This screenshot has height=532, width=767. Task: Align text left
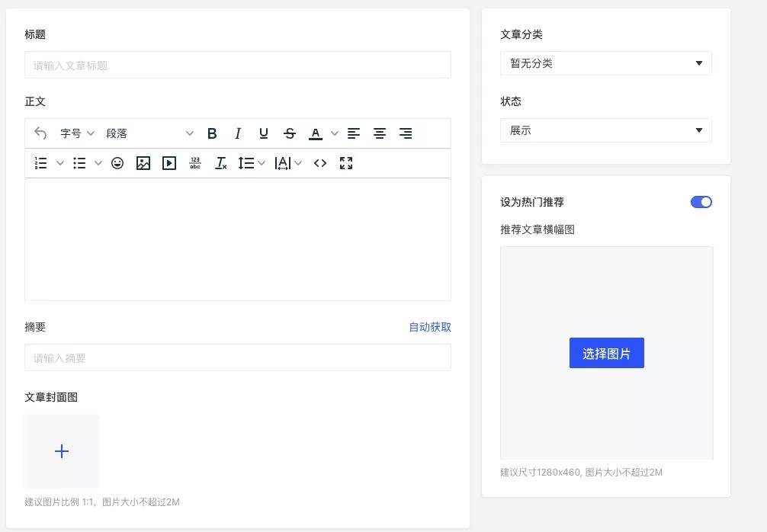[354, 133]
